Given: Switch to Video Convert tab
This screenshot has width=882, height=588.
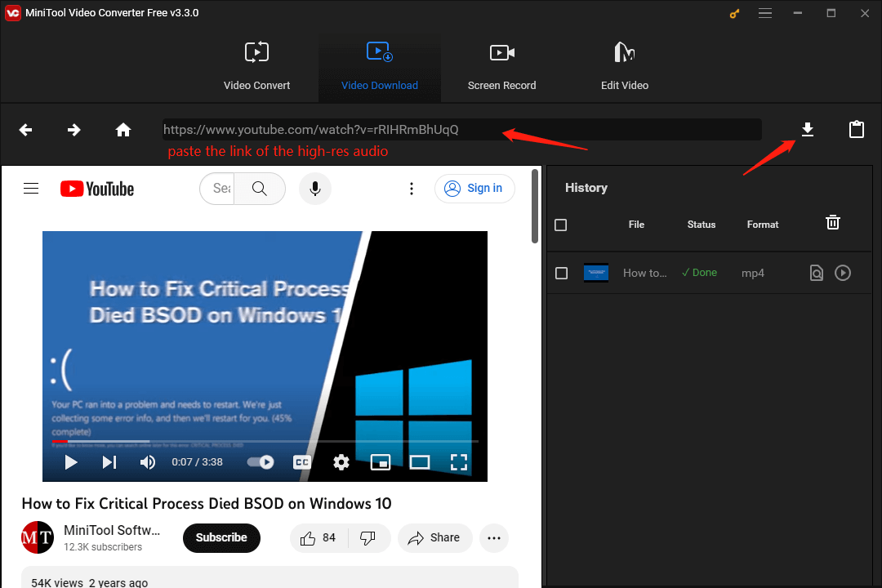Looking at the screenshot, I should [x=256, y=66].
